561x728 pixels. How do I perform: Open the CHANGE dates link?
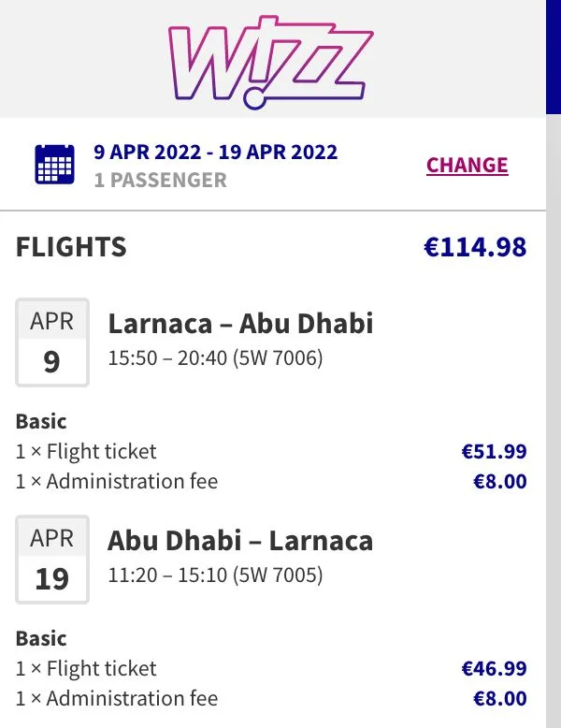(467, 166)
